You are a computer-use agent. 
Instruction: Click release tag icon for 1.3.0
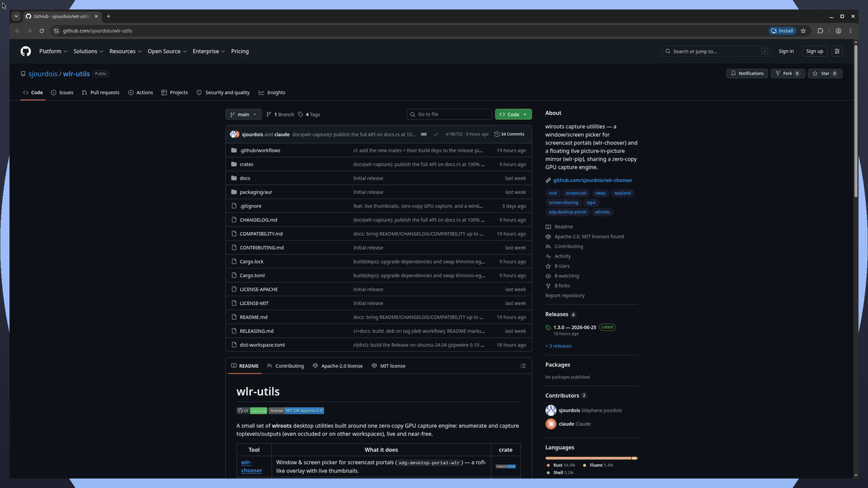point(549,327)
